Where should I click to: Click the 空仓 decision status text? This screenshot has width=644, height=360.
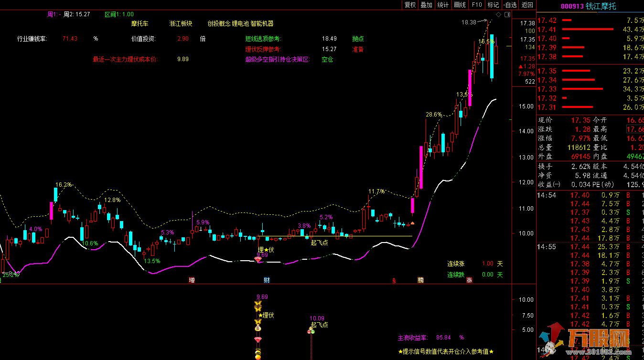[x=327, y=60]
